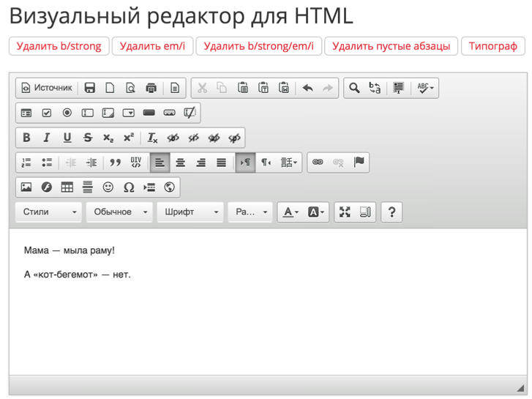Open the font size dropdown

point(250,212)
